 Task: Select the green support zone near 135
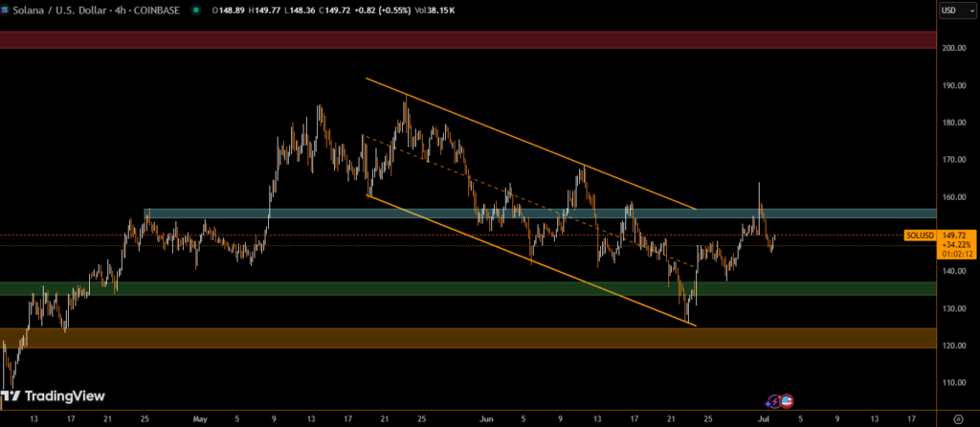(x=459, y=288)
